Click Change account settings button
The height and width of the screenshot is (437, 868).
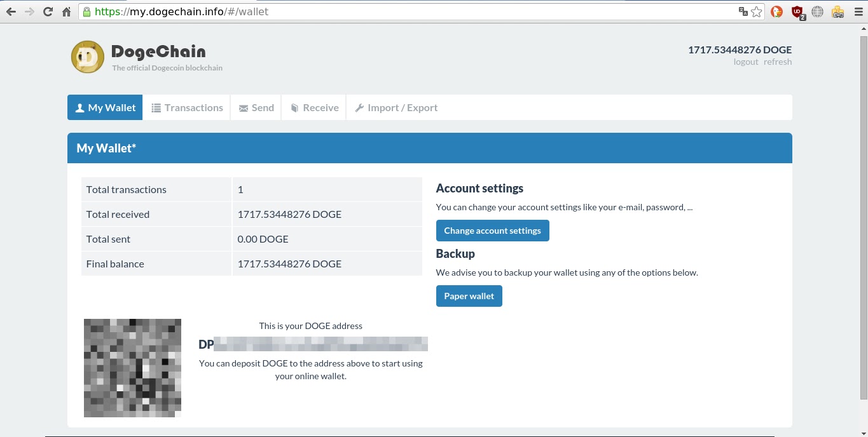(493, 231)
